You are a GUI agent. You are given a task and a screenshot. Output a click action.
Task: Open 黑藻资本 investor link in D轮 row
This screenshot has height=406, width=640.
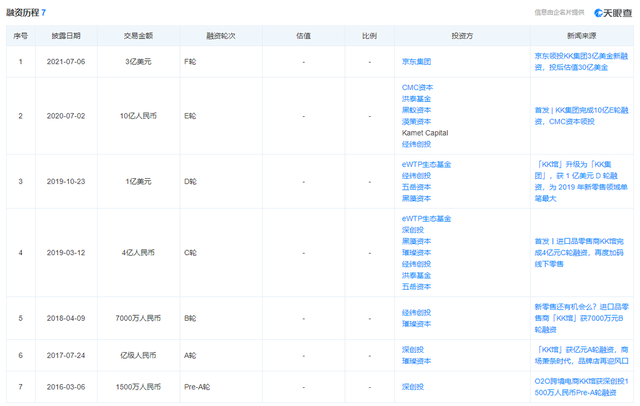coord(416,199)
